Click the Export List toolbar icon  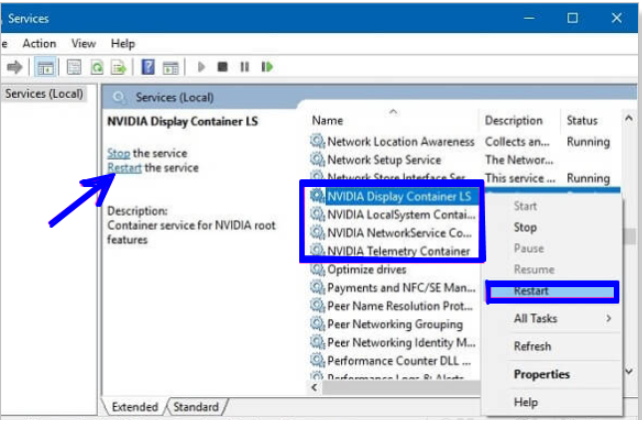[x=119, y=67]
